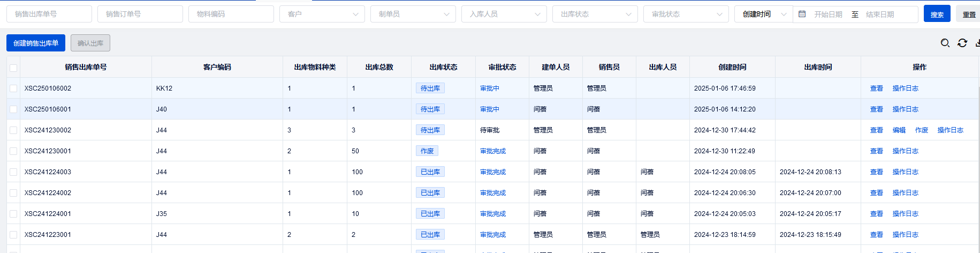
Task: Open the 客户 dropdown filter
Action: (322, 14)
